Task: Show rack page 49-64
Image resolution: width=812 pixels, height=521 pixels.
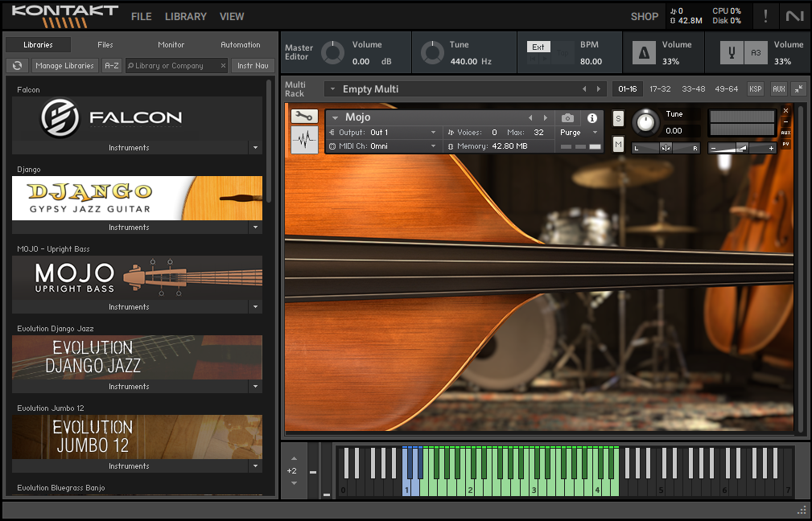Action: click(x=726, y=89)
